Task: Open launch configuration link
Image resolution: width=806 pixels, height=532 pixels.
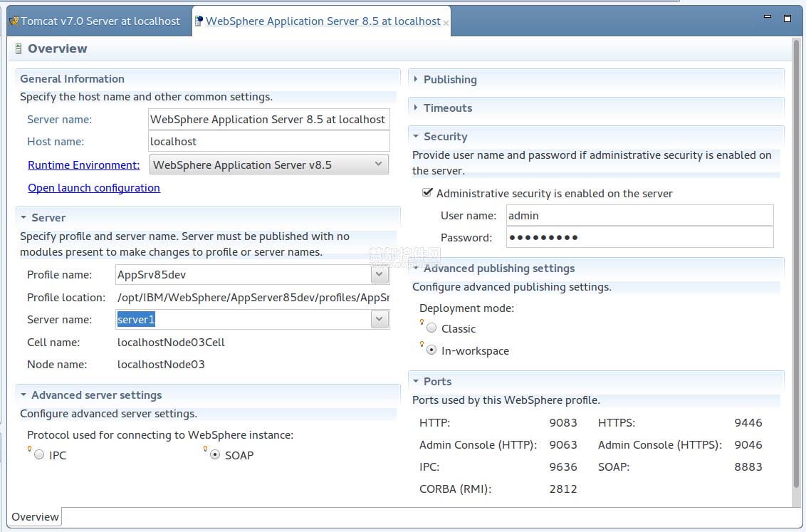Action: 94,188
